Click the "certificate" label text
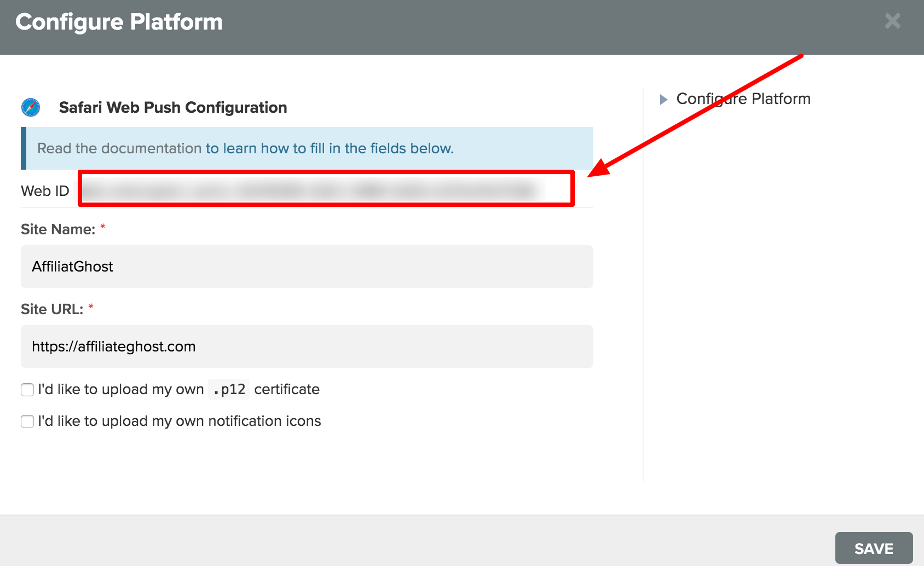Viewport: 924px width, 566px height. [x=287, y=389]
